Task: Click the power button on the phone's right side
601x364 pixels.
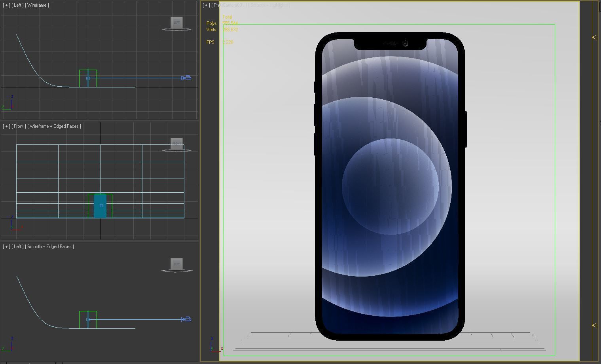Action: click(x=466, y=129)
